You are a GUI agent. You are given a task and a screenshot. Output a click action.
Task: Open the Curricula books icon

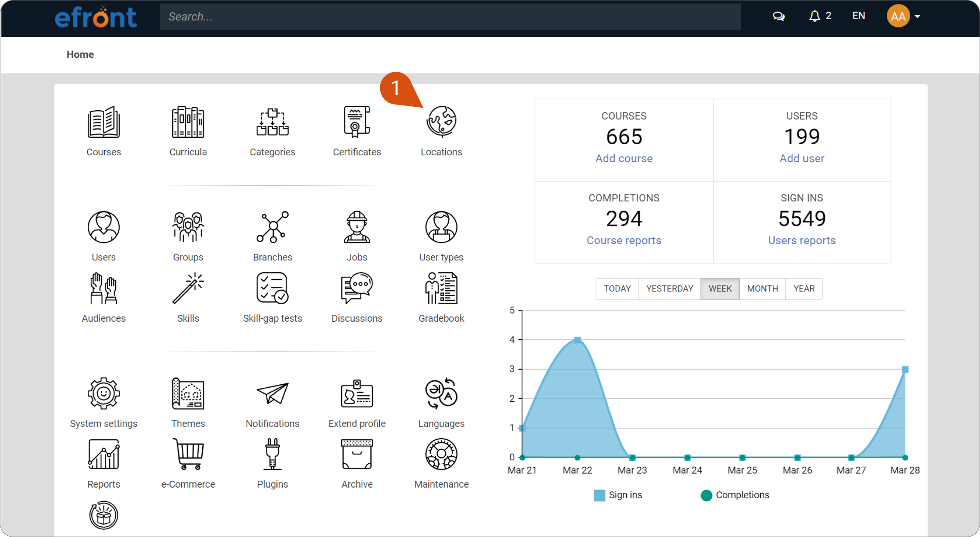click(188, 122)
